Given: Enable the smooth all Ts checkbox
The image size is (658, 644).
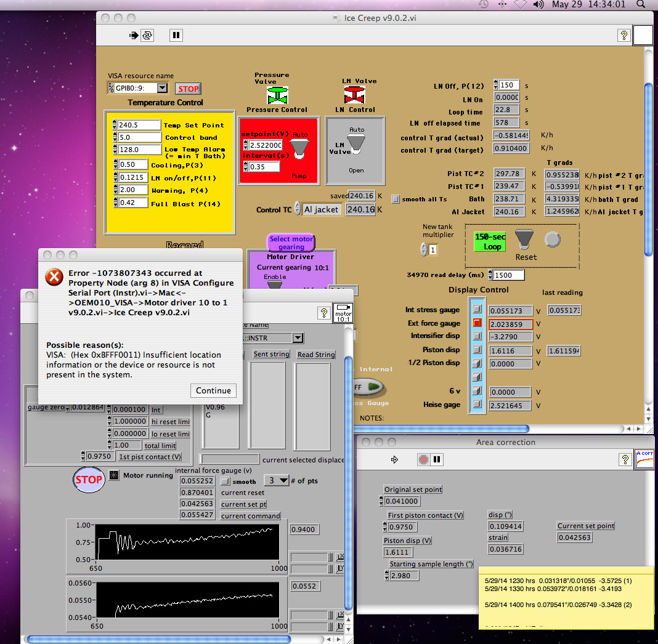Looking at the screenshot, I should [396, 199].
